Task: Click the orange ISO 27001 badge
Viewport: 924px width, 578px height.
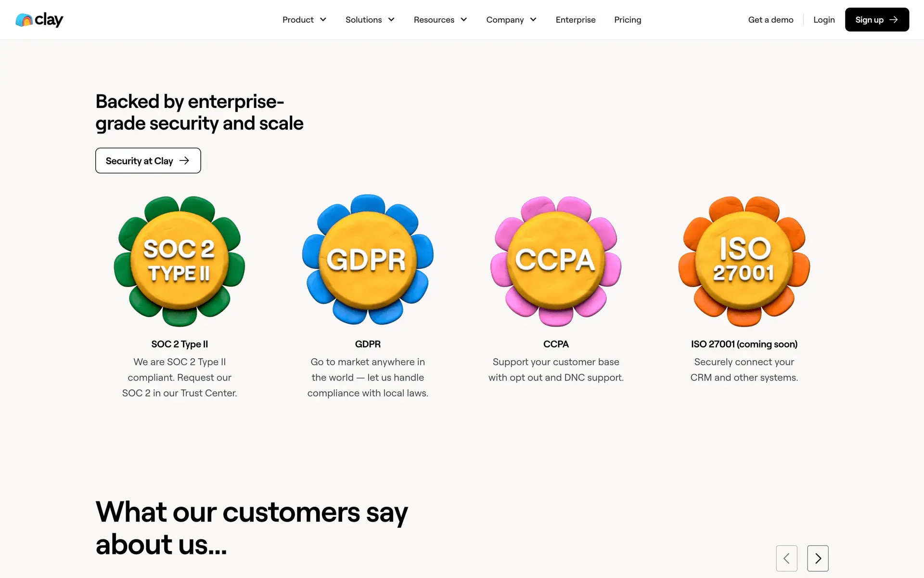Action: 744,261
